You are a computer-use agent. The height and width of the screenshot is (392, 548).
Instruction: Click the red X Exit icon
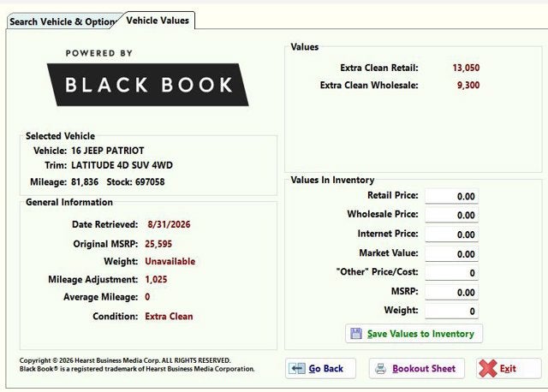coord(488,369)
